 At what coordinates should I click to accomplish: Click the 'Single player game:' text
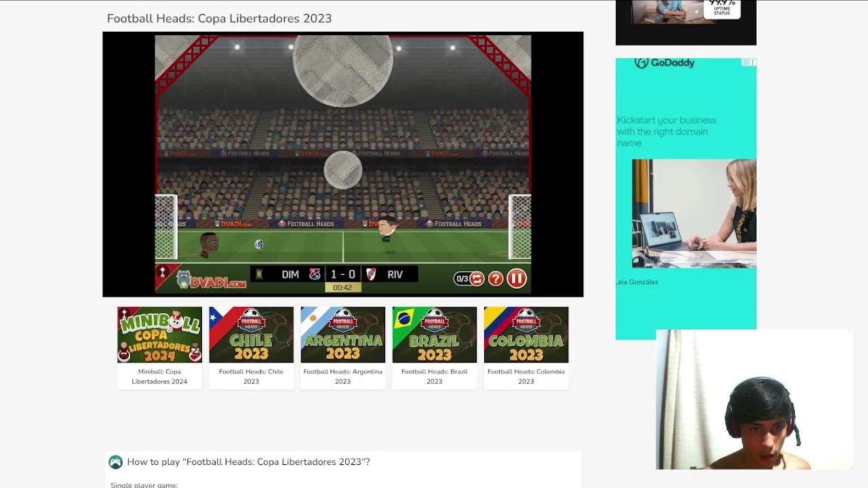[x=144, y=485]
